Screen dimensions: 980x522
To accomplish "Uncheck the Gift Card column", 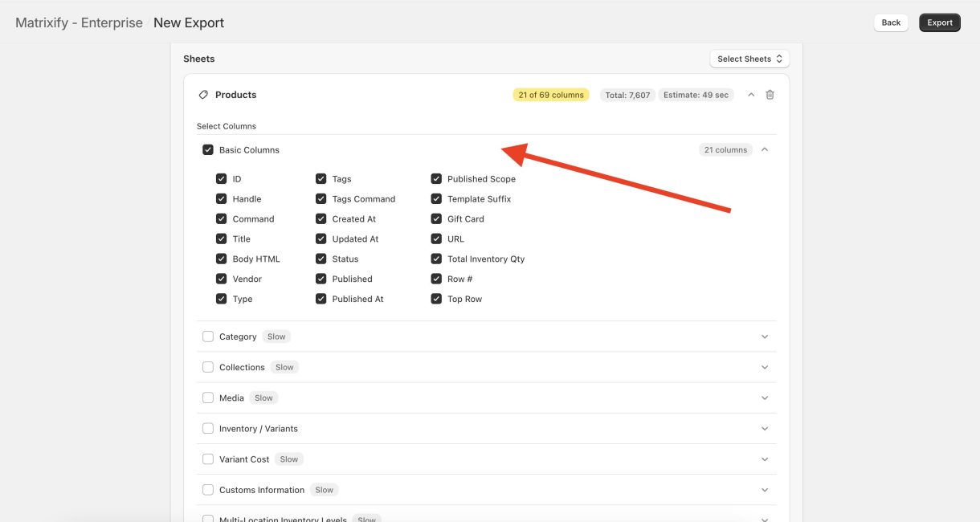I will [x=436, y=218].
